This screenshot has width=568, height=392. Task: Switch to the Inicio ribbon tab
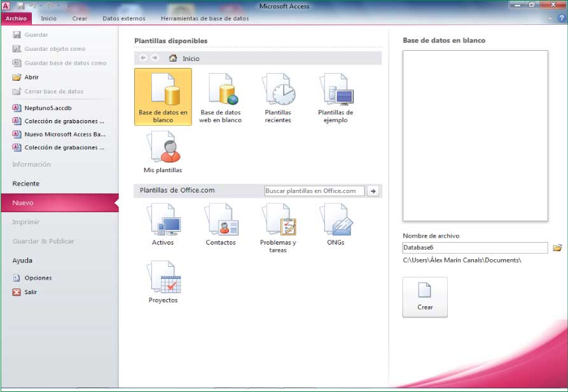pos(48,18)
